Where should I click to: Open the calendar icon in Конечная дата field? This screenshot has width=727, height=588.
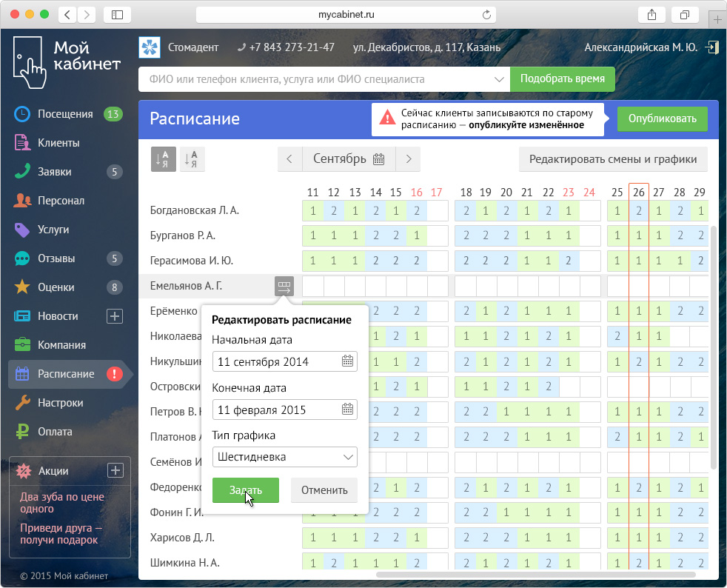point(347,410)
